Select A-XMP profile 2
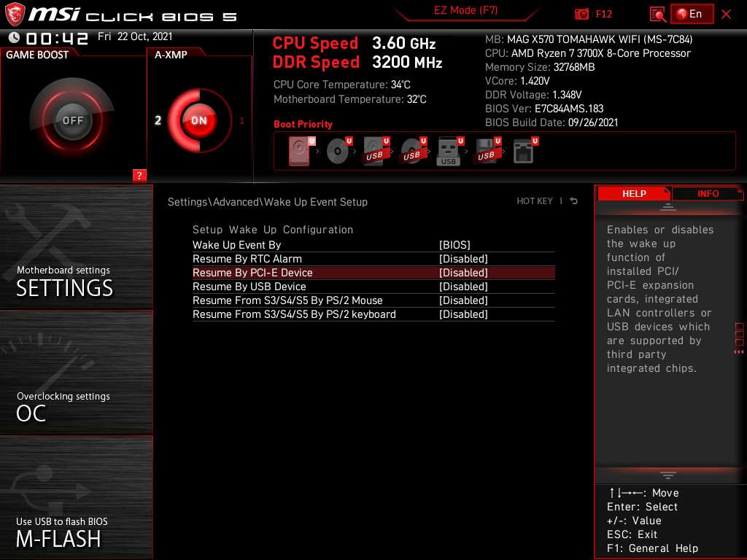747x560 pixels. pyautogui.click(x=158, y=120)
